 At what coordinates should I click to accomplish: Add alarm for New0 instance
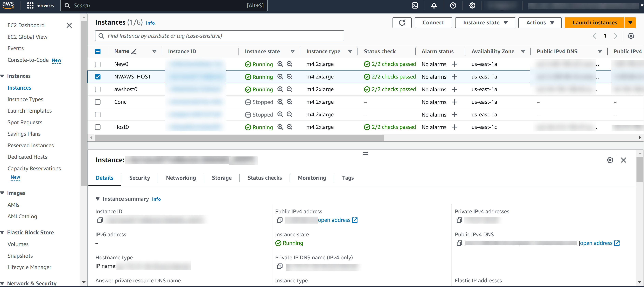[x=454, y=64]
